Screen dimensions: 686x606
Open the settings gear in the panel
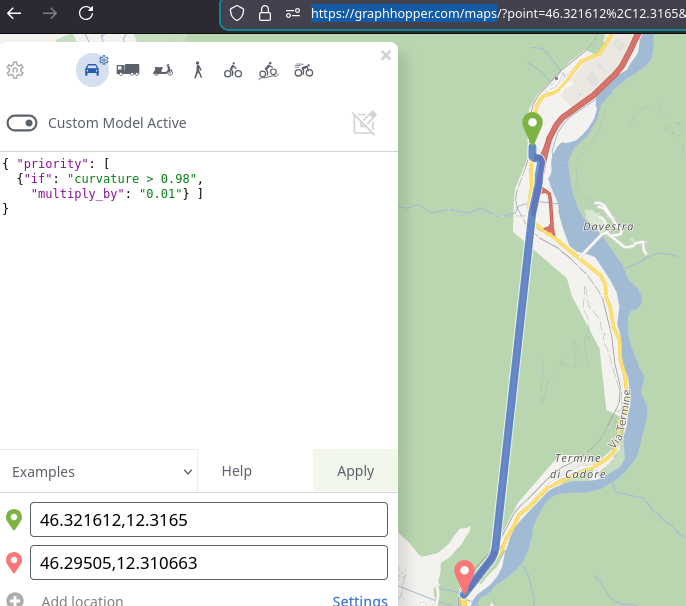pyautogui.click(x=15, y=70)
